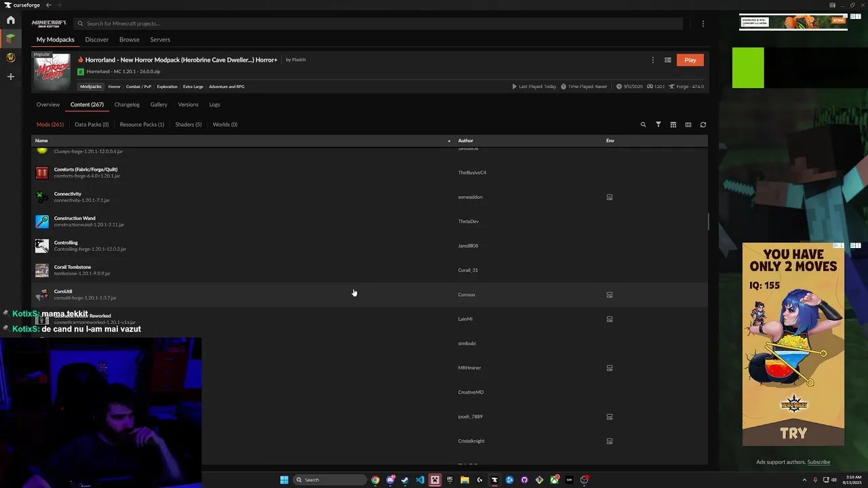Click the Env server icon in CoroUtil row

(x=610, y=295)
